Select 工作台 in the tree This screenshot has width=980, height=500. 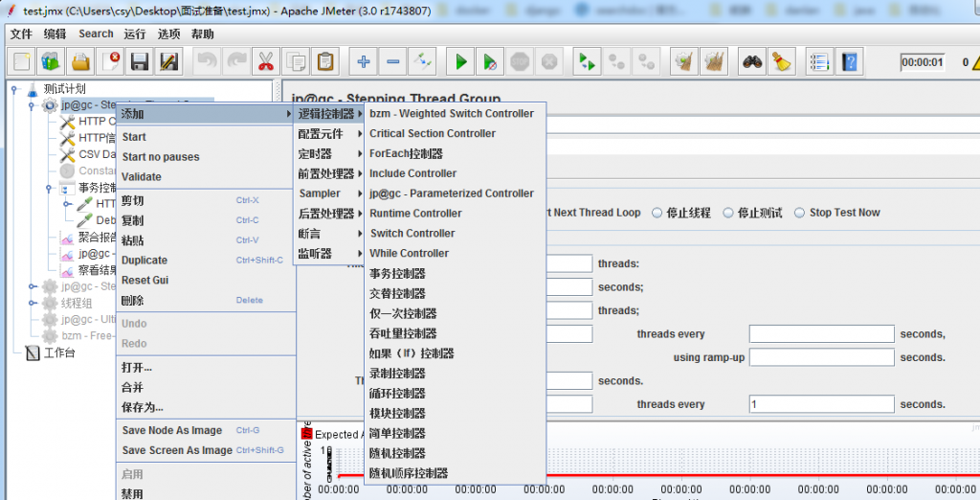click(x=58, y=352)
